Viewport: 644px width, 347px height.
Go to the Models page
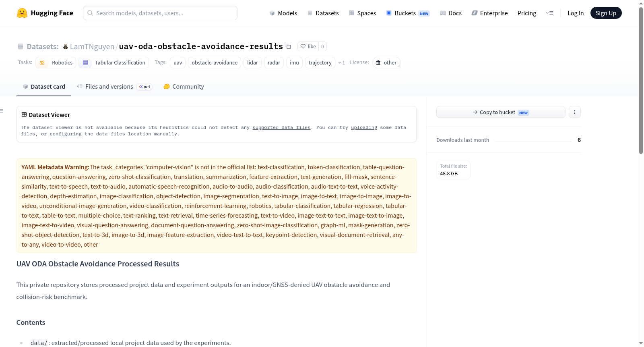pyautogui.click(x=283, y=13)
